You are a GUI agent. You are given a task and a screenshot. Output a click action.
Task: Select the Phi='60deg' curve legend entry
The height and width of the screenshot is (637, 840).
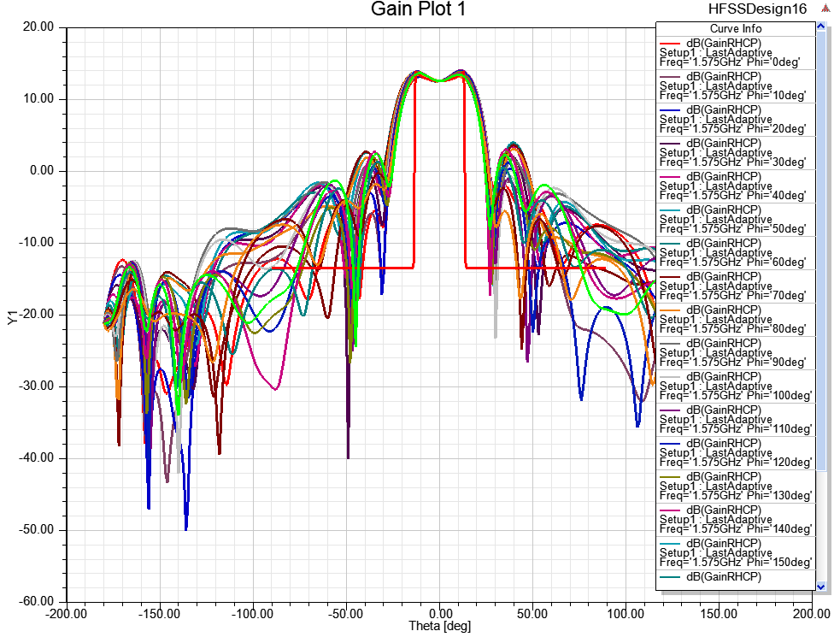pos(736,252)
